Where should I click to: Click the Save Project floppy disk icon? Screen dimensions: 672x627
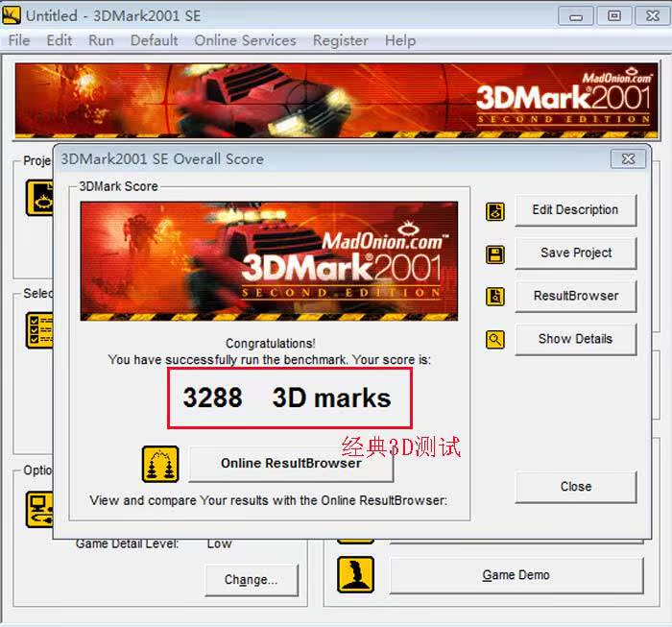pos(495,254)
